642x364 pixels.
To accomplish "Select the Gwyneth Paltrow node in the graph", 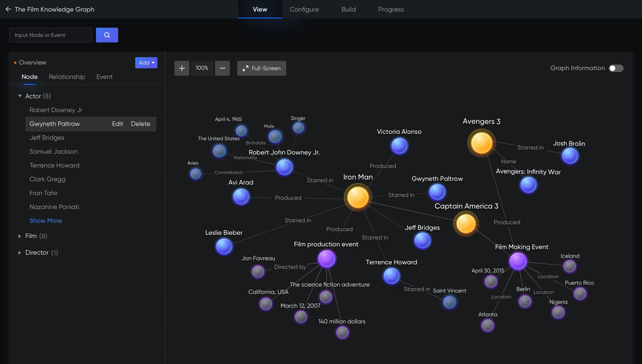I will pyautogui.click(x=437, y=192).
